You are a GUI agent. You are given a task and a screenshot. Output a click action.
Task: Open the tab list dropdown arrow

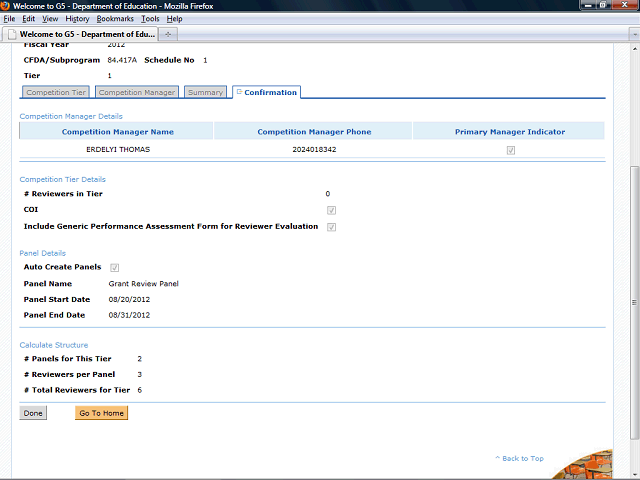[x=634, y=35]
